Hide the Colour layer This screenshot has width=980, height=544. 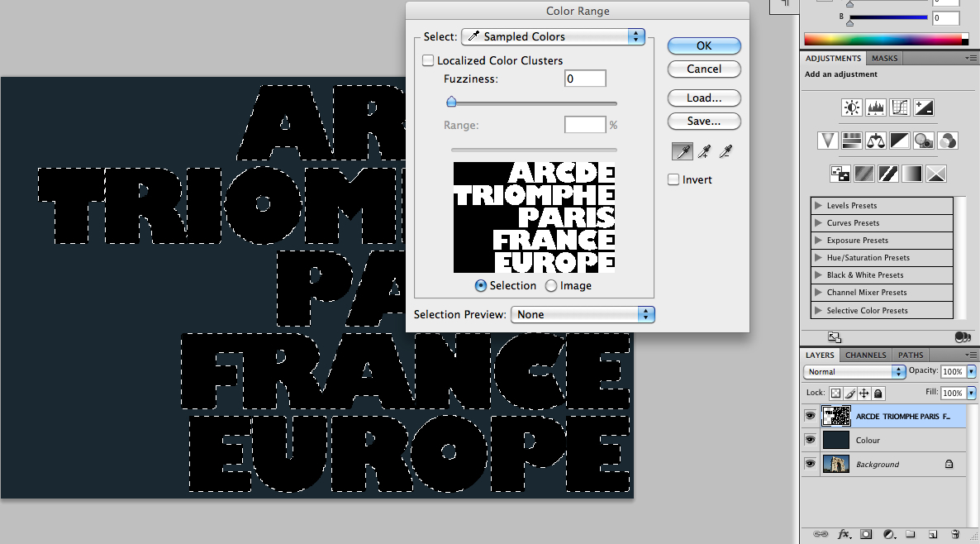[810, 440]
